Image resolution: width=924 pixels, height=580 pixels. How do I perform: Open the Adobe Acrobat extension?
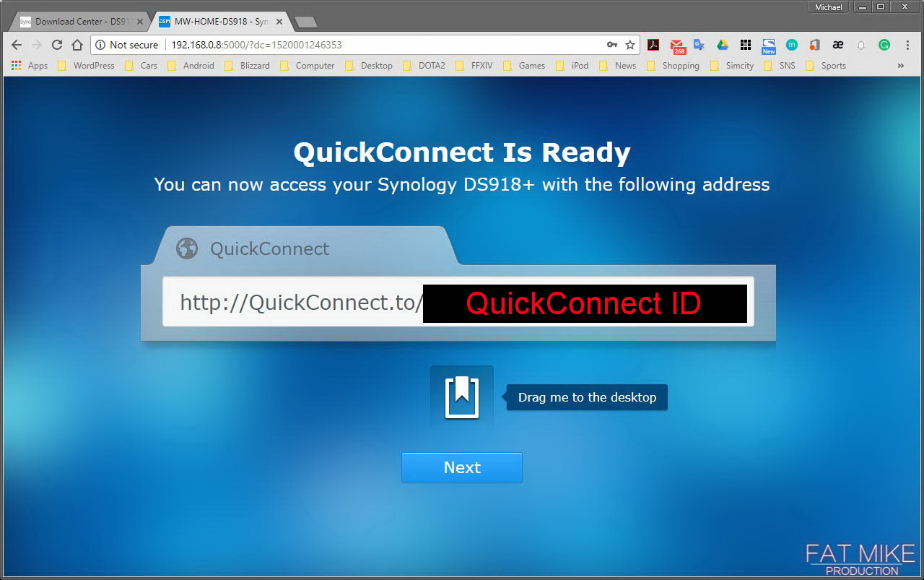click(653, 45)
